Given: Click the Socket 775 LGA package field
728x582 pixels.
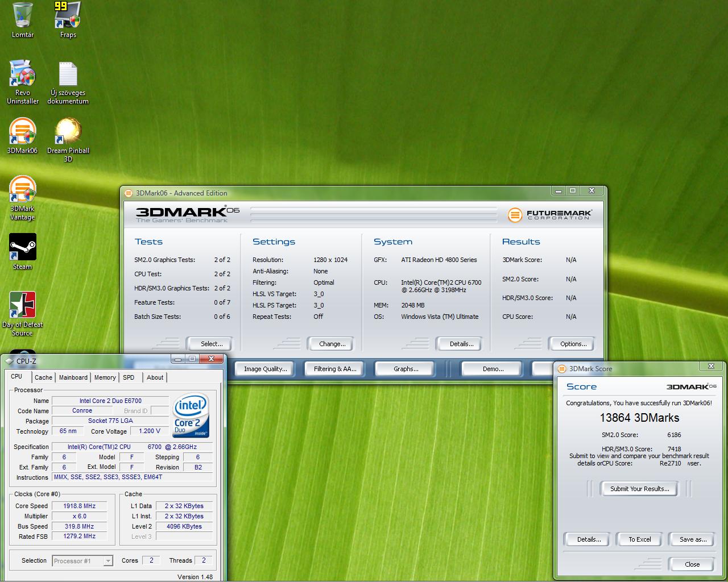Looking at the screenshot, I should (x=110, y=421).
